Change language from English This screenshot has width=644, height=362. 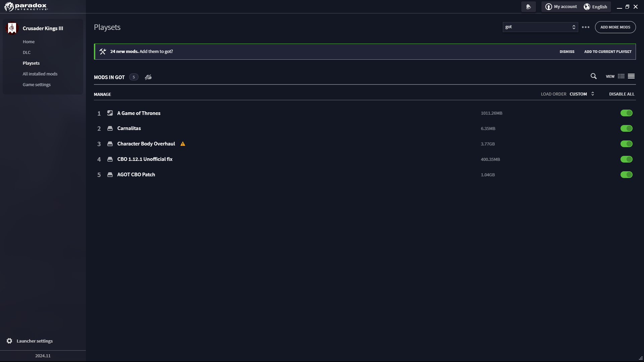click(596, 7)
